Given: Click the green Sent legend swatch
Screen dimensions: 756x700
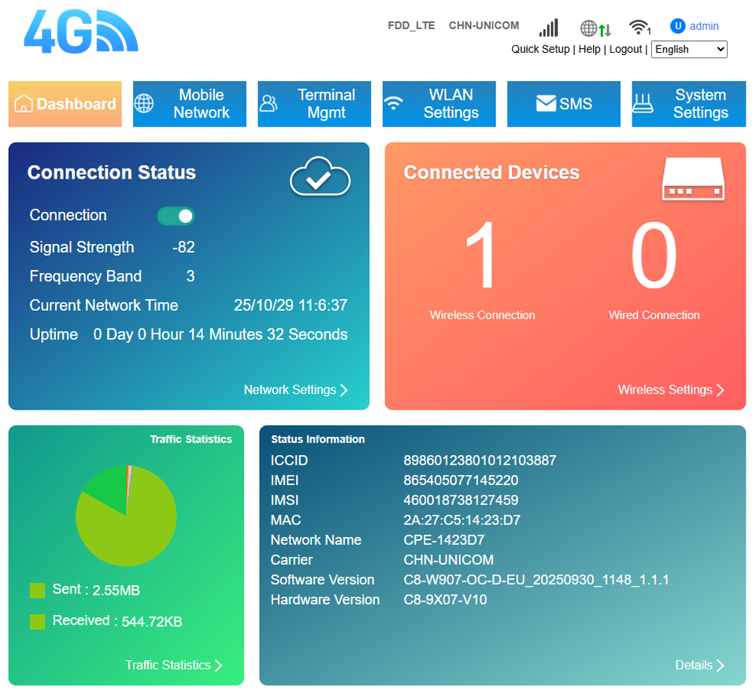Looking at the screenshot, I should pos(37,591).
